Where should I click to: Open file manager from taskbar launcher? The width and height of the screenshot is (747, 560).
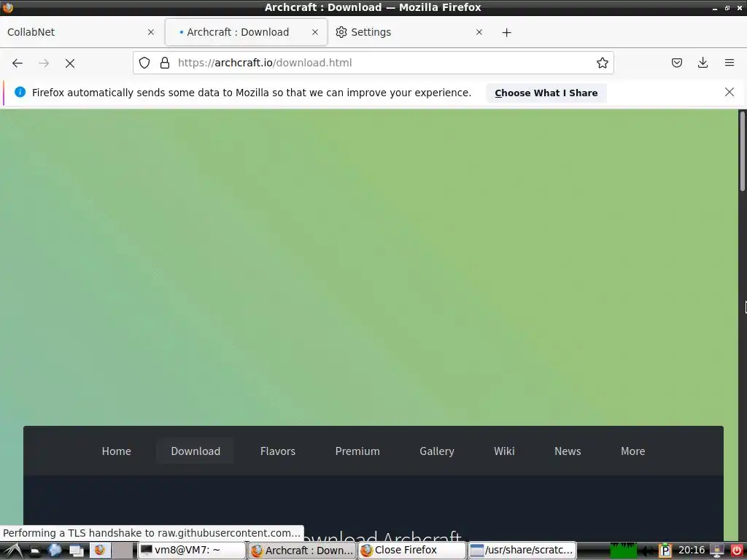pyautogui.click(x=35, y=551)
